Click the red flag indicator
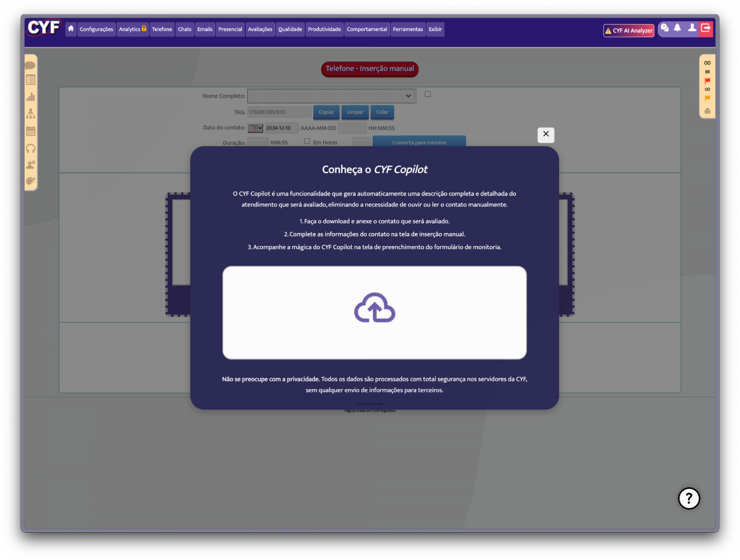The width and height of the screenshot is (740, 560). coord(707,81)
